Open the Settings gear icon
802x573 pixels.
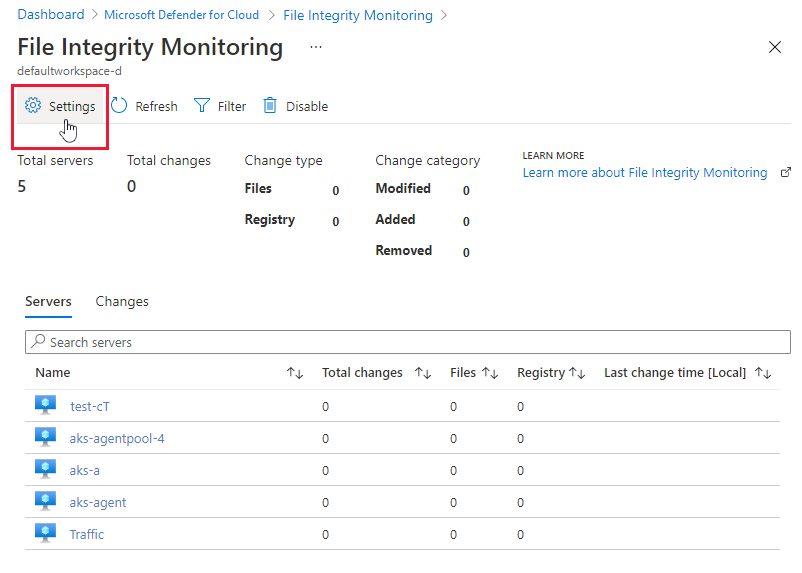pos(33,106)
